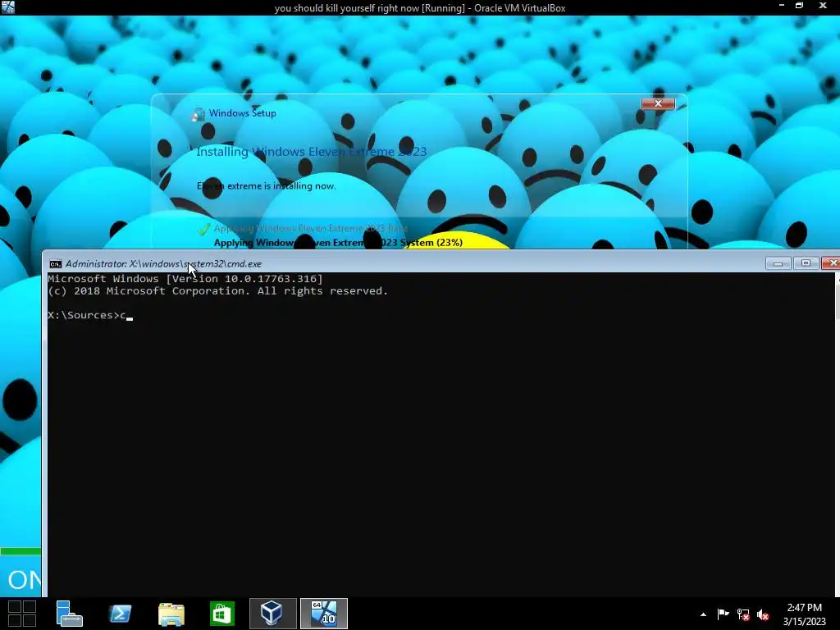This screenshot has width=840, height=630.
Task: Open Windows PowerShell from the taskbar
Action: 120,614
